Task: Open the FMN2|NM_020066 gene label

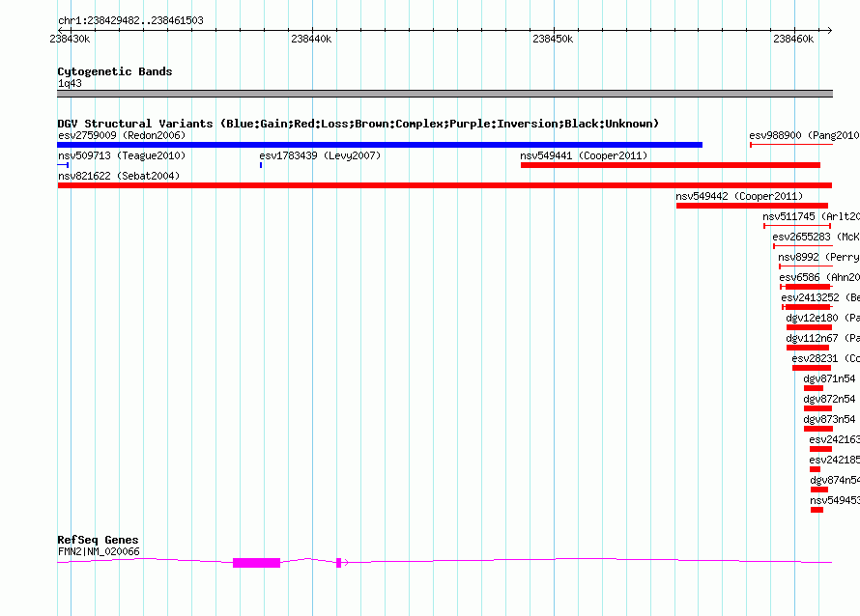Action: point(99,551)
